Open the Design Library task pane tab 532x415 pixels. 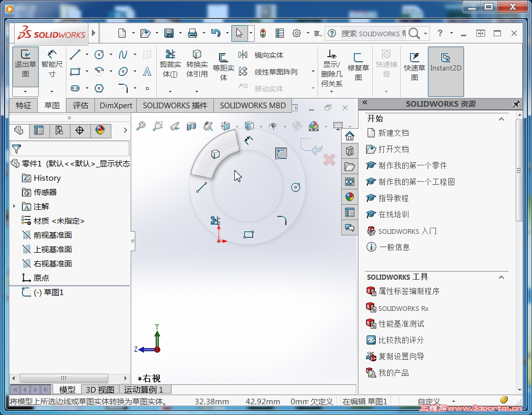tap(349, 151)
